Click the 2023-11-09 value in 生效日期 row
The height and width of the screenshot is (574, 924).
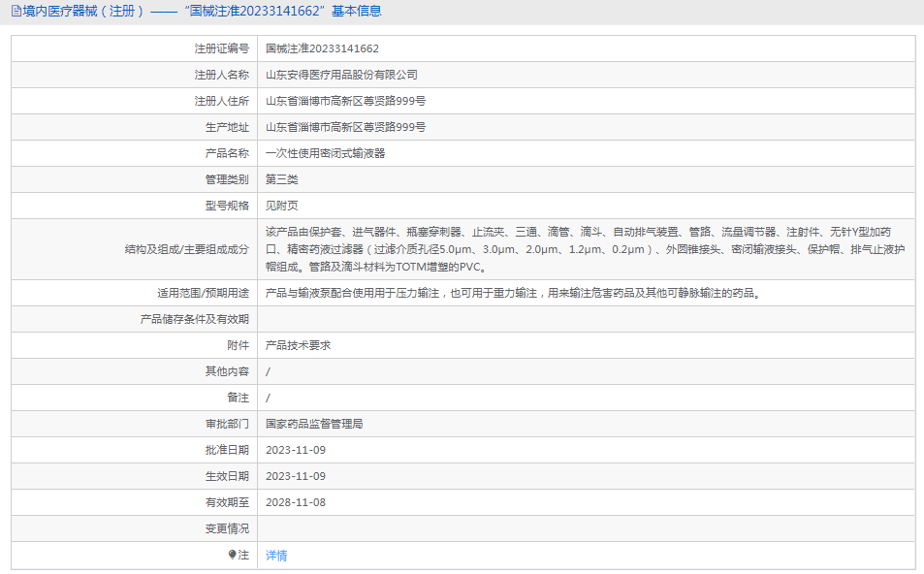(x=295, y=476)
